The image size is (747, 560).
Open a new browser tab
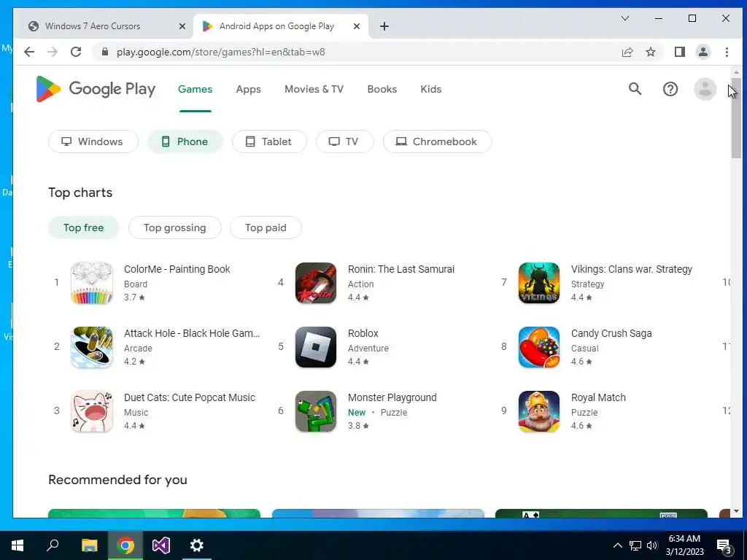384,26
